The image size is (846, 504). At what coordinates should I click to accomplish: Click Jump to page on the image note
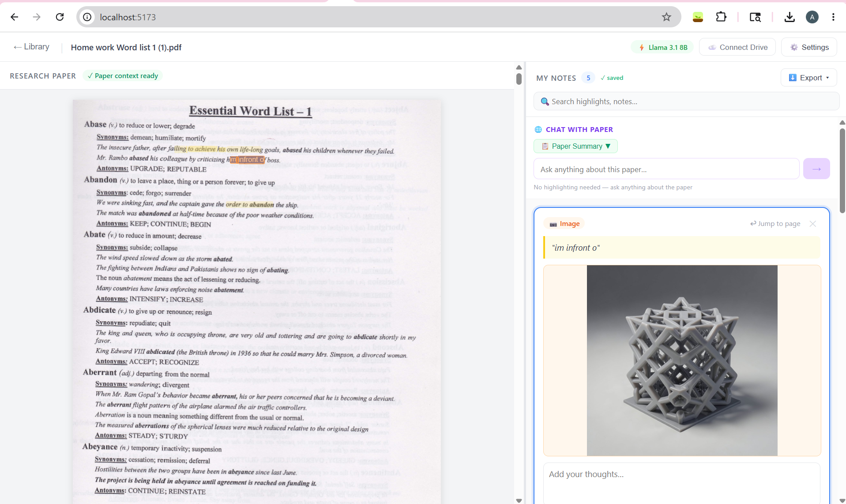pyautogui.click(x=775, y=224)
